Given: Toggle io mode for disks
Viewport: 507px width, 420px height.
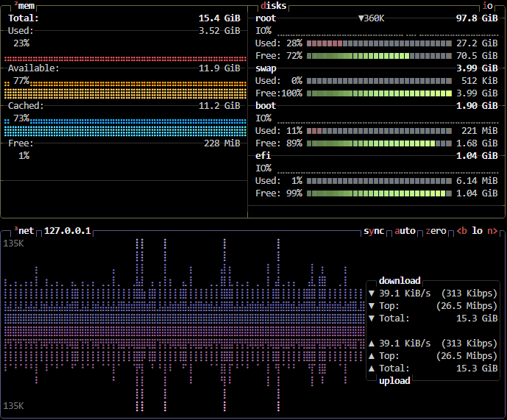Looking at the screenshot, I should [x=488, y=6].
